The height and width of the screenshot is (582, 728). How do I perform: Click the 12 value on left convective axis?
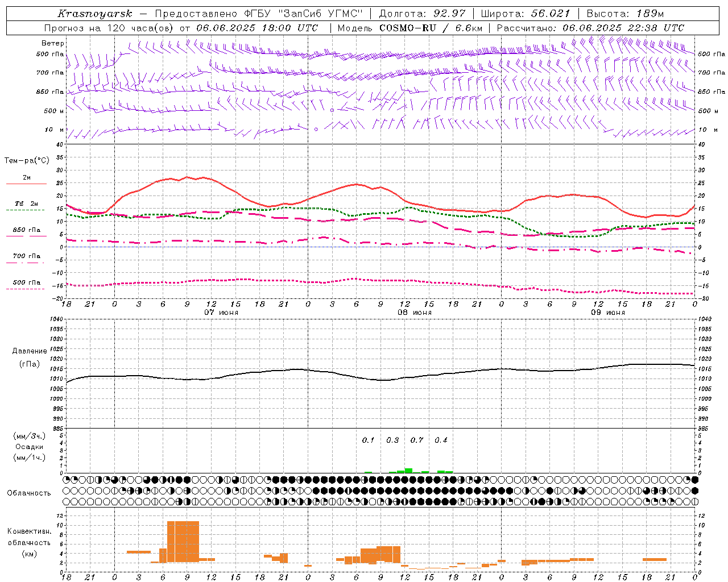click(59, 516)
